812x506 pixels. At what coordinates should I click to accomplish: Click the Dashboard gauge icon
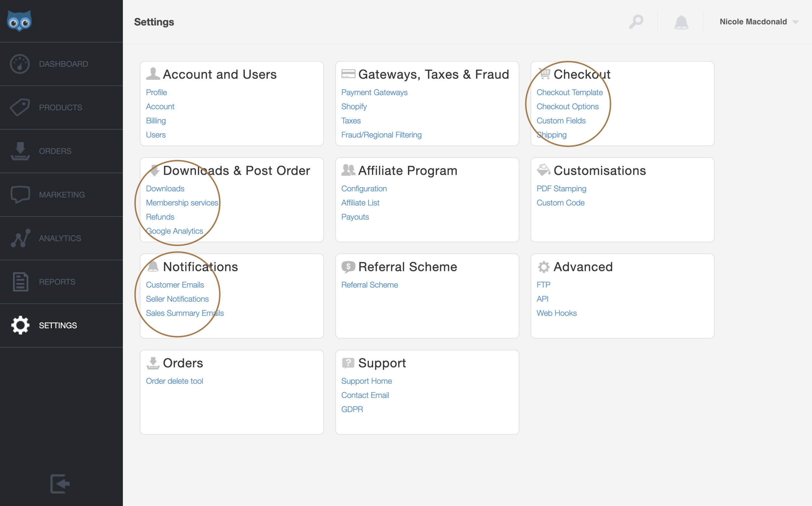20,64
